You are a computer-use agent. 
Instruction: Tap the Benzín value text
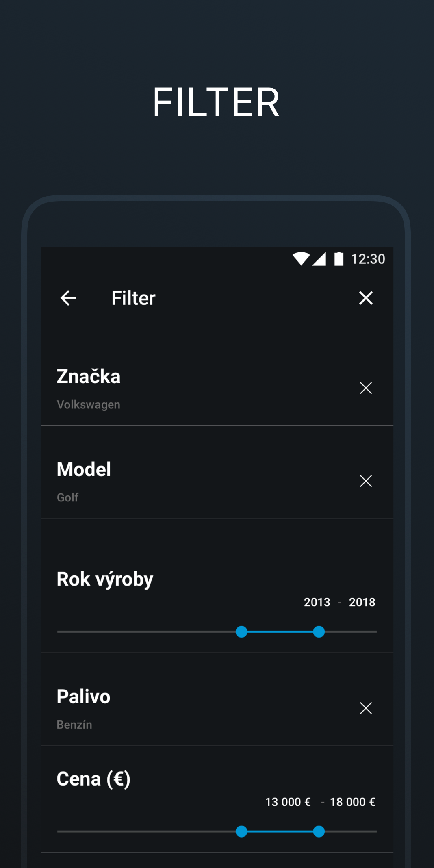pyautogui.click(x=74, y=725)
